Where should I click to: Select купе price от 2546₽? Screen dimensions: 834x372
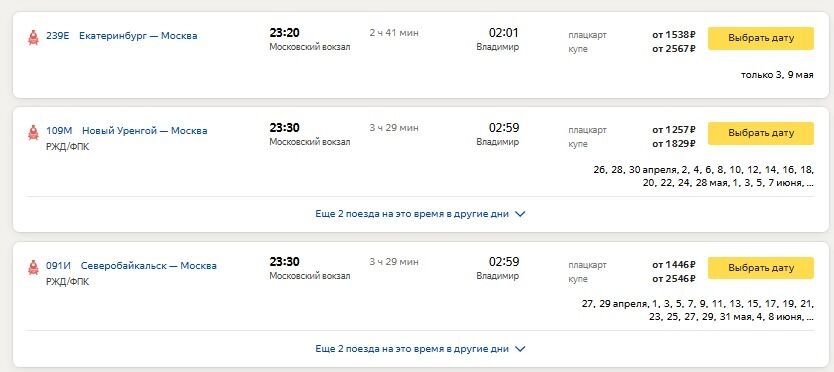coord(674,278)
